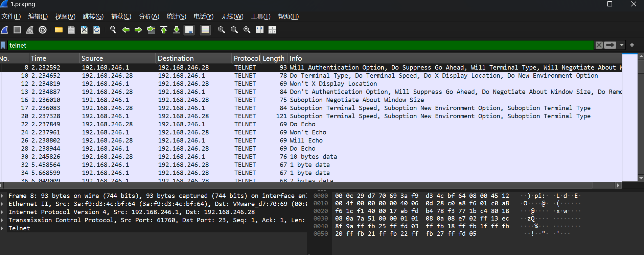
Task: Select packet 26 'Will Echo' row
Action: tap(311, 141)
